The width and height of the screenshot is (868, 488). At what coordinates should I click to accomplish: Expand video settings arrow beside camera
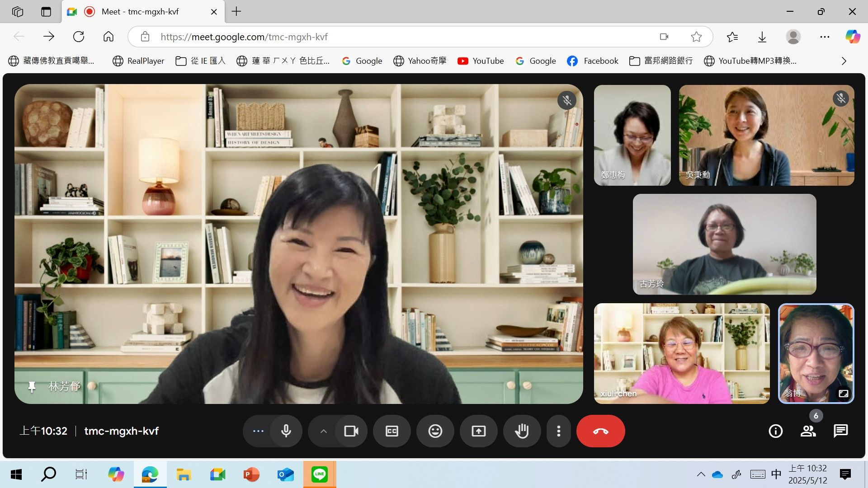[x=323, y=431]
